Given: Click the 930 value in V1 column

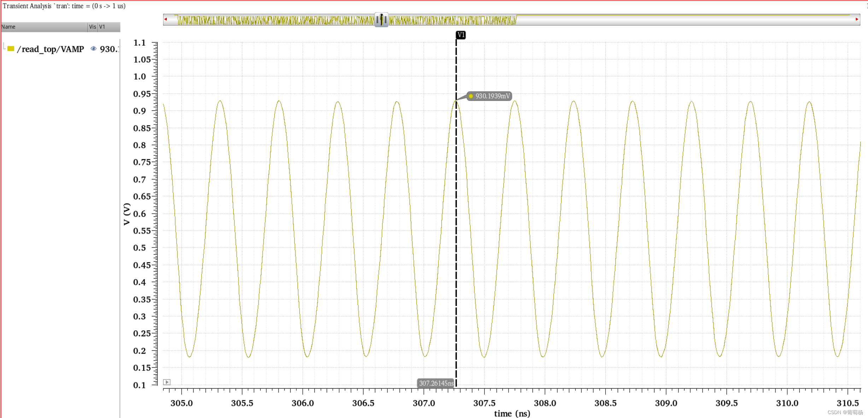Looking at the screenshot, I should (x=109, y=49).
